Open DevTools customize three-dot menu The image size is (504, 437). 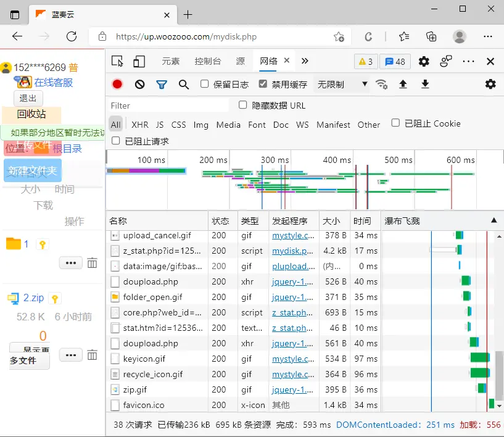pos(468,61)
